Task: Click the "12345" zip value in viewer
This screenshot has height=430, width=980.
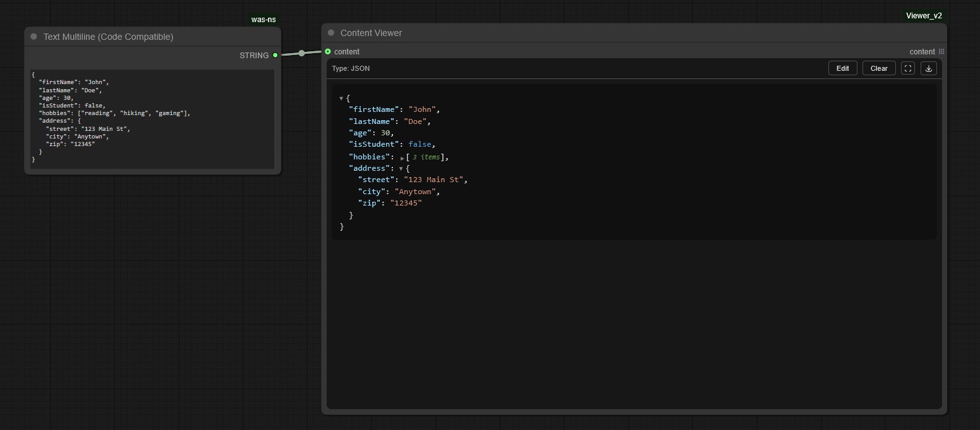Action: pyautogui.click(x=406, y=203)
